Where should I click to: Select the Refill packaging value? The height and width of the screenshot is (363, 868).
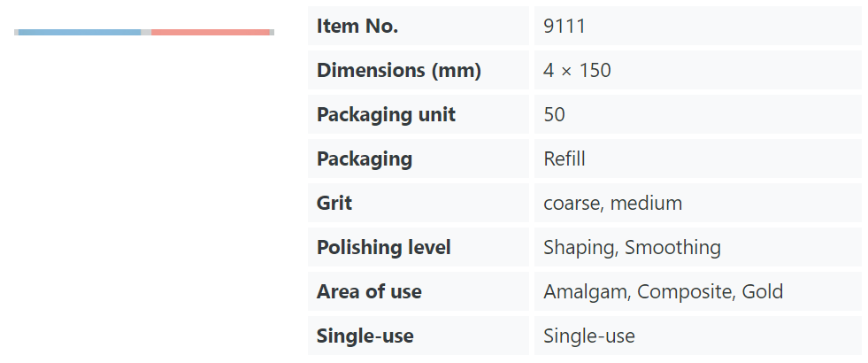click(x=565, y=159)
